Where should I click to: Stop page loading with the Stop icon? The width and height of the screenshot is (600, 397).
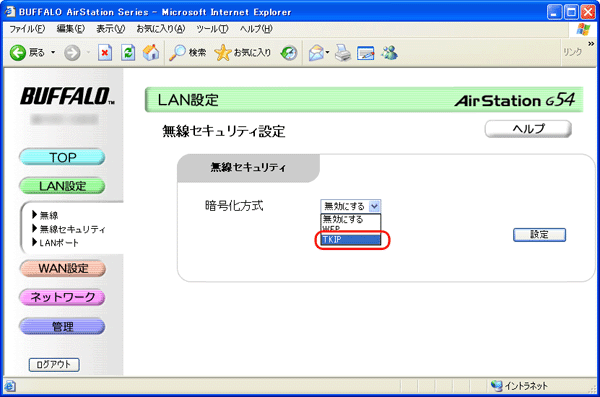tap(105, 53)
